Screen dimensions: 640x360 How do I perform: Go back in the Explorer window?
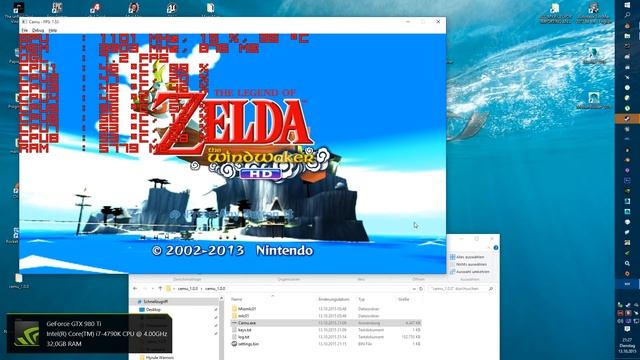pos(135,289)
